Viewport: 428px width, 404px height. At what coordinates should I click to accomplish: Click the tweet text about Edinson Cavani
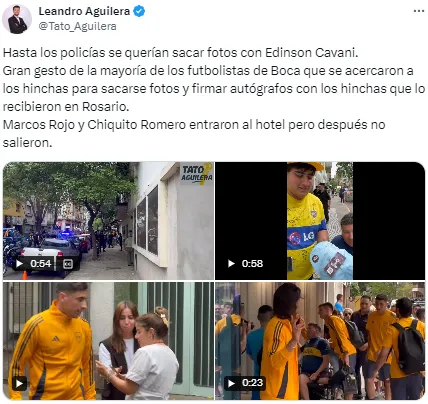coord(180,53)
